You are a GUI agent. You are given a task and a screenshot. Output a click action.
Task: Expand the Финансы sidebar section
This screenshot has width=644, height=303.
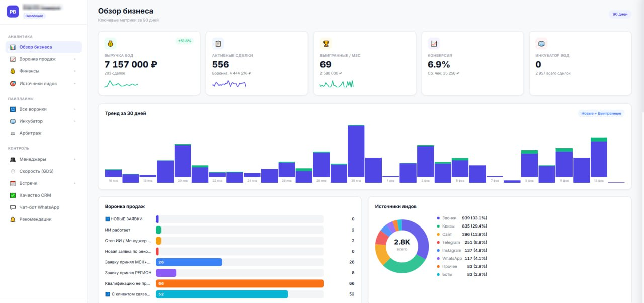(74, 71)
